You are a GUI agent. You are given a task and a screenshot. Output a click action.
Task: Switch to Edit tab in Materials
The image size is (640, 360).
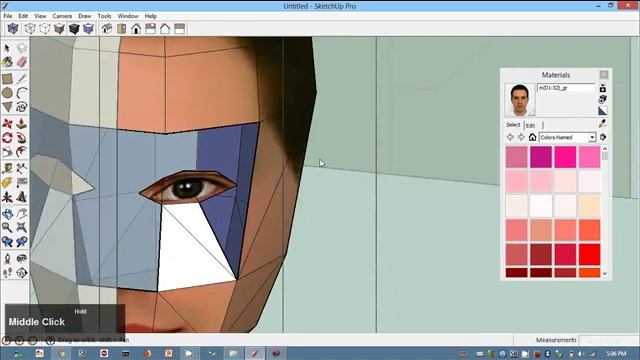(530, 125)
